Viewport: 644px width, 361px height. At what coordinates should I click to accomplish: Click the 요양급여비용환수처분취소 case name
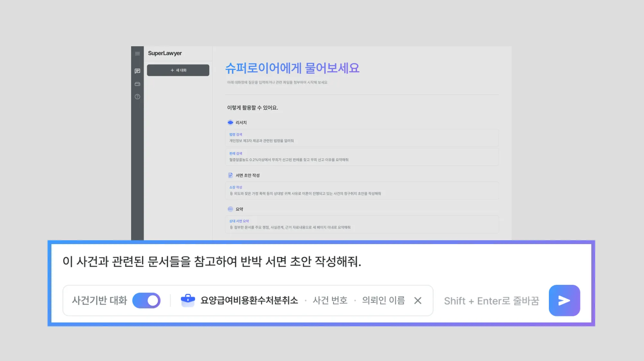pos(249,301)
